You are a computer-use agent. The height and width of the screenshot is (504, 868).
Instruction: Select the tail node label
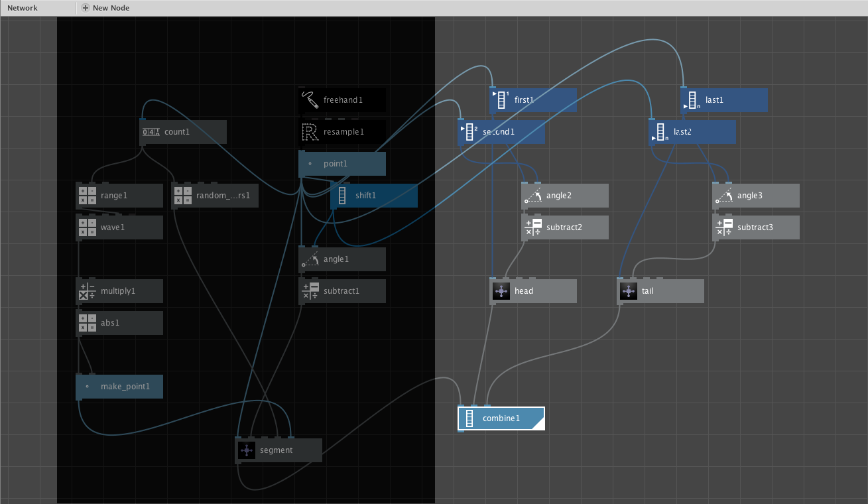[648, 291]
